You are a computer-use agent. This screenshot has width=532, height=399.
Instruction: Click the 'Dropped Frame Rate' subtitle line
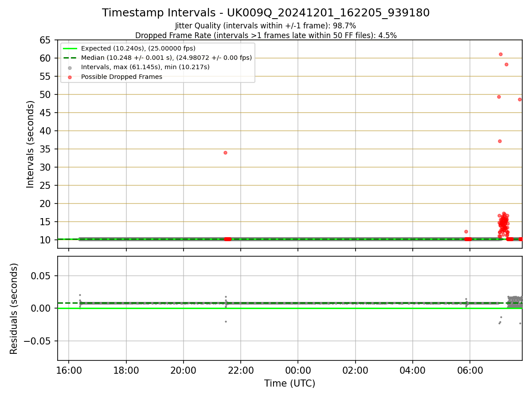pos(266,35)
